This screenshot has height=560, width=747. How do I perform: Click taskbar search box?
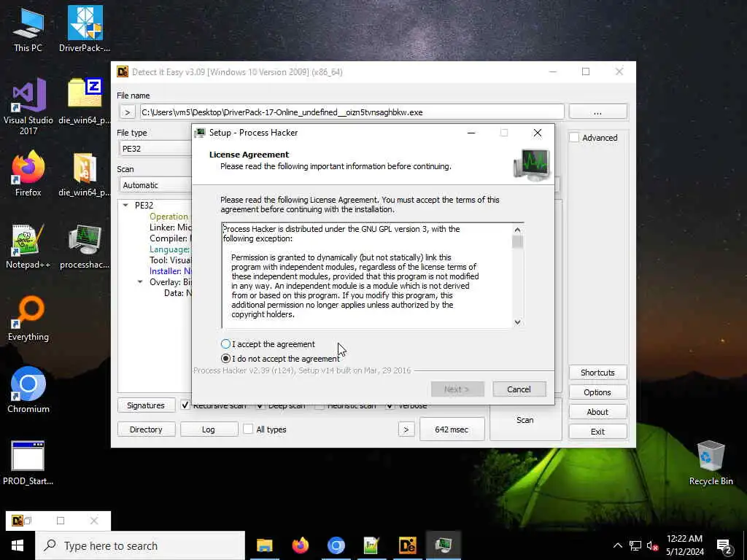[x=140, y=545]
